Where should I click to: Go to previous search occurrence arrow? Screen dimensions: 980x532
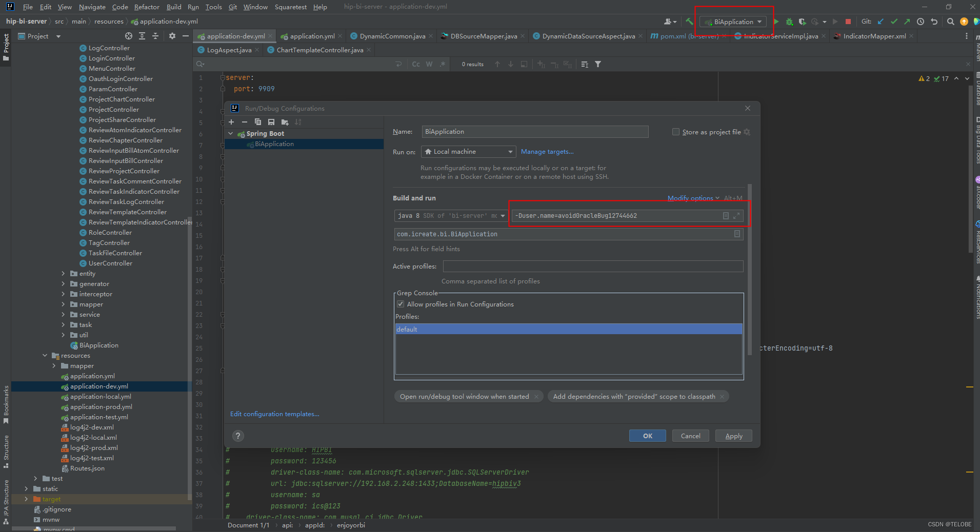[x=497, y=64]
